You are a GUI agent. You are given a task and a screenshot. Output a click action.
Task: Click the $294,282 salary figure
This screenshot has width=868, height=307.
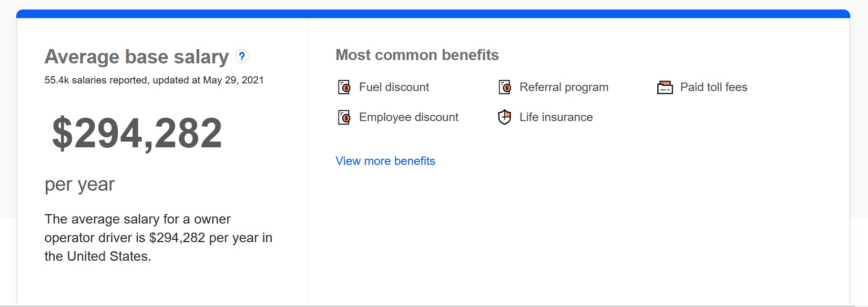click(x=137, y=133)
